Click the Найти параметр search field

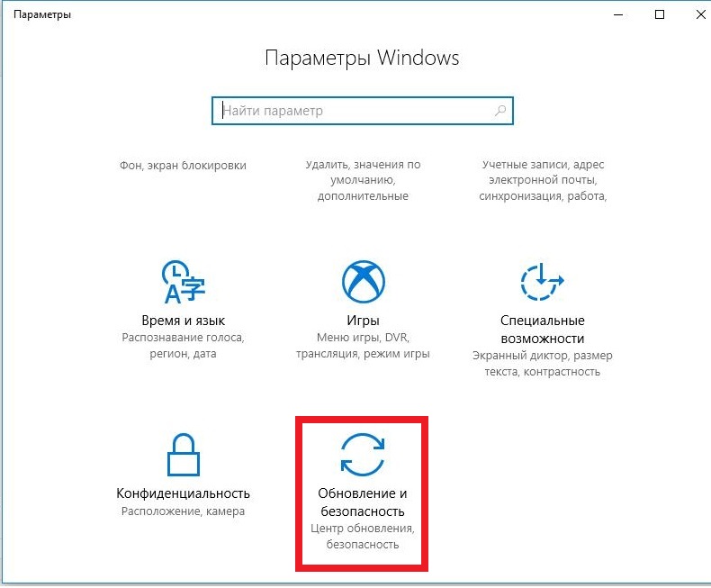tap(363, 110)
